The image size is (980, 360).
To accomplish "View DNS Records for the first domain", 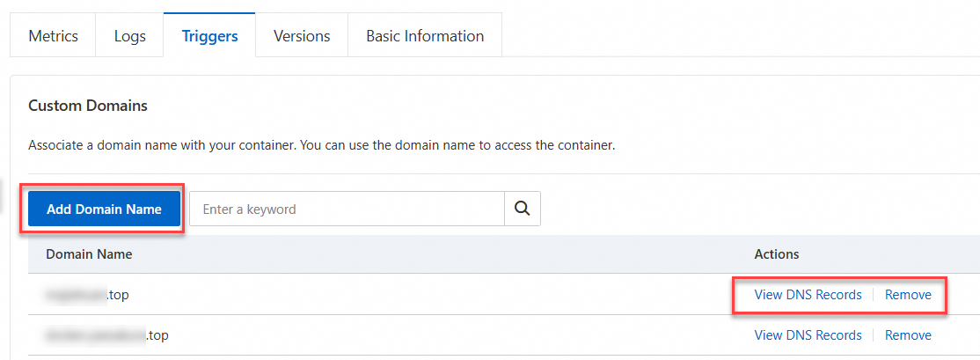I will pos(808,295).
